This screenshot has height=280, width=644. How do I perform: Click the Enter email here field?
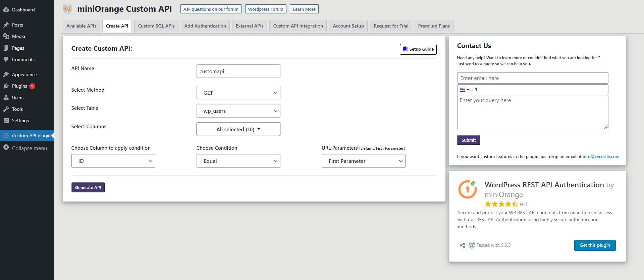533,78
